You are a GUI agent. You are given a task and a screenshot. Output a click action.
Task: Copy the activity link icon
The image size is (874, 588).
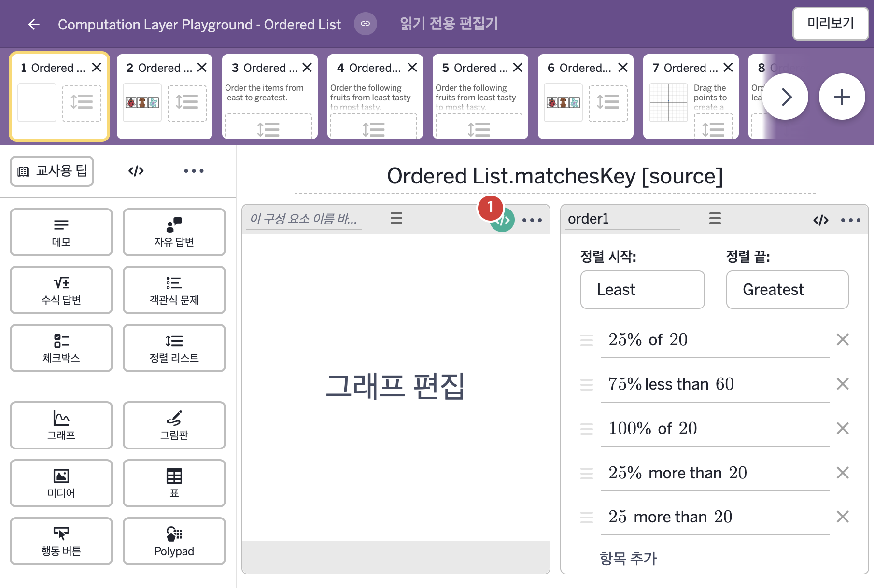(x=366, y=24)
